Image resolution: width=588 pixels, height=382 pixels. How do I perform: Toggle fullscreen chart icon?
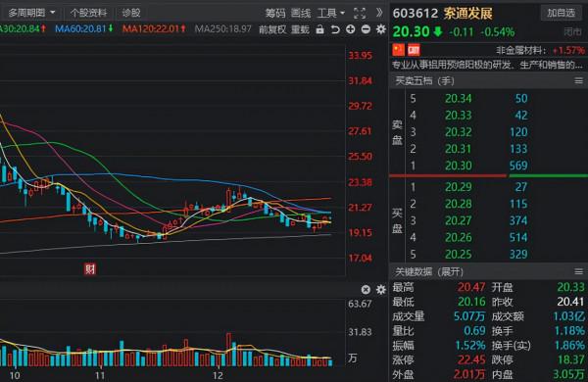point(360,14)
